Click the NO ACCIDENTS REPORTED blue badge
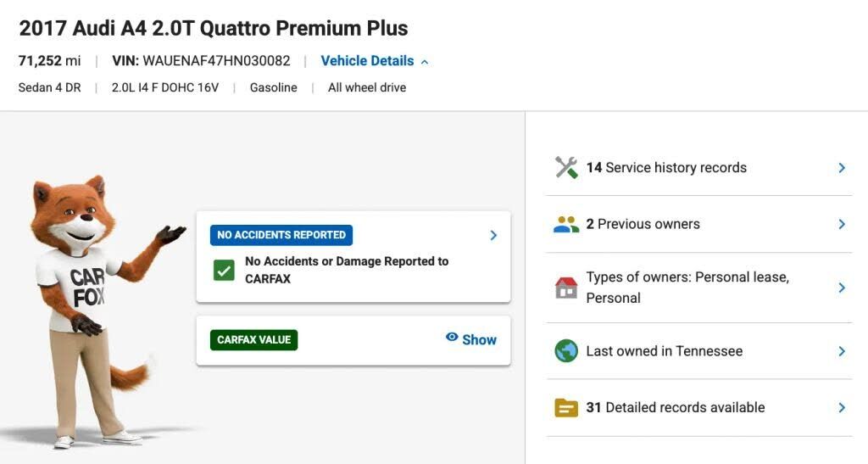The width and height of the screenshot is (868, 464). pos(281,235)
